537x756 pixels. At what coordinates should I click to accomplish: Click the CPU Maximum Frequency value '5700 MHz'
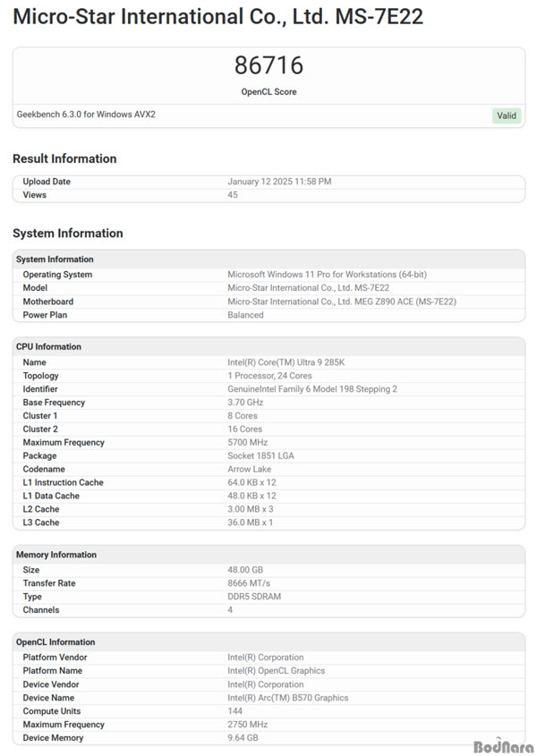point(248,442)
